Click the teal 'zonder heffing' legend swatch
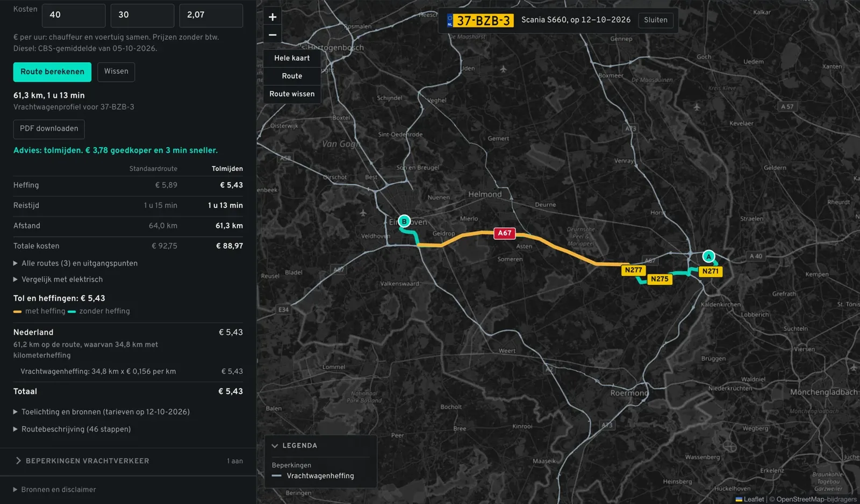 coord(72,312)
